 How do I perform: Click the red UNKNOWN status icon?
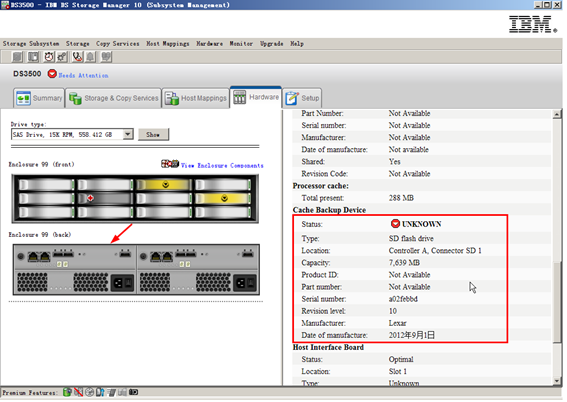click(x=395, y=224)
